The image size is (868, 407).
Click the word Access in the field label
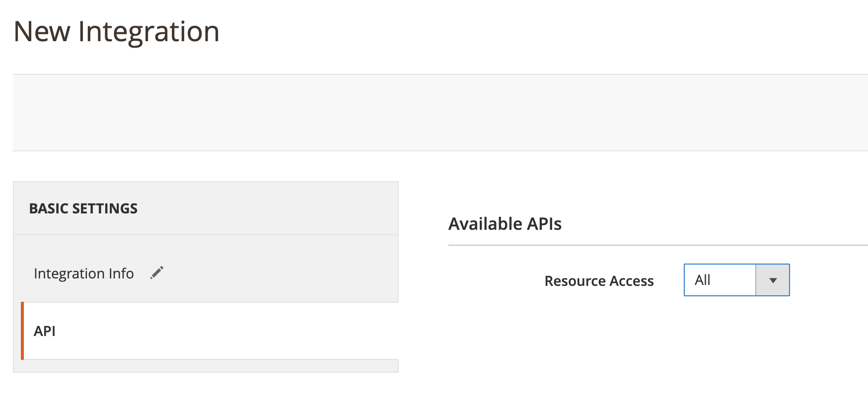point(631,281)
